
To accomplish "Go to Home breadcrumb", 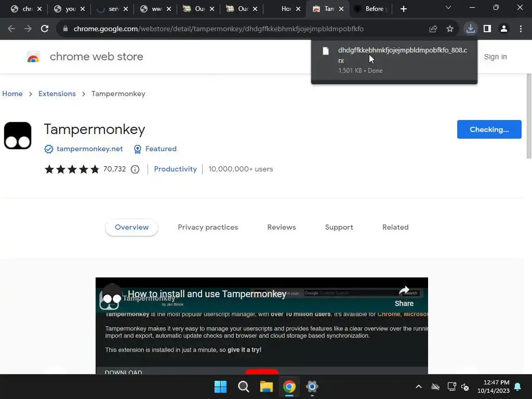I will [x=12, y=94].
